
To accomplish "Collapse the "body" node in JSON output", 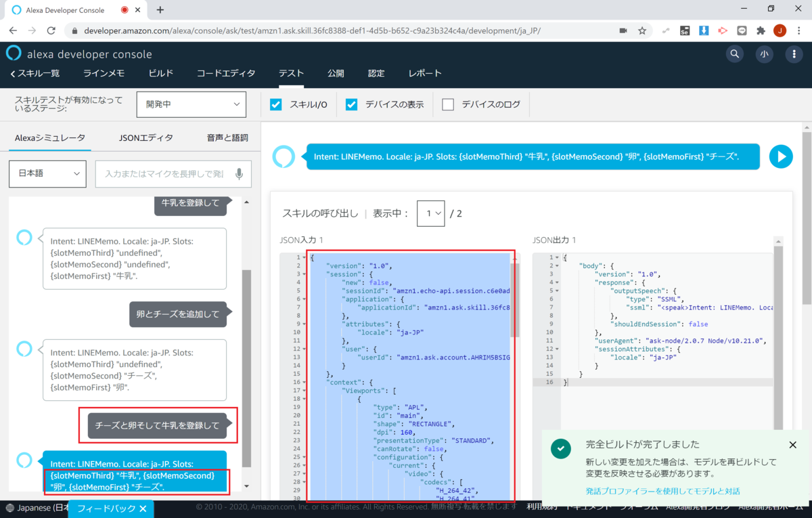I will tap(558, 265).
